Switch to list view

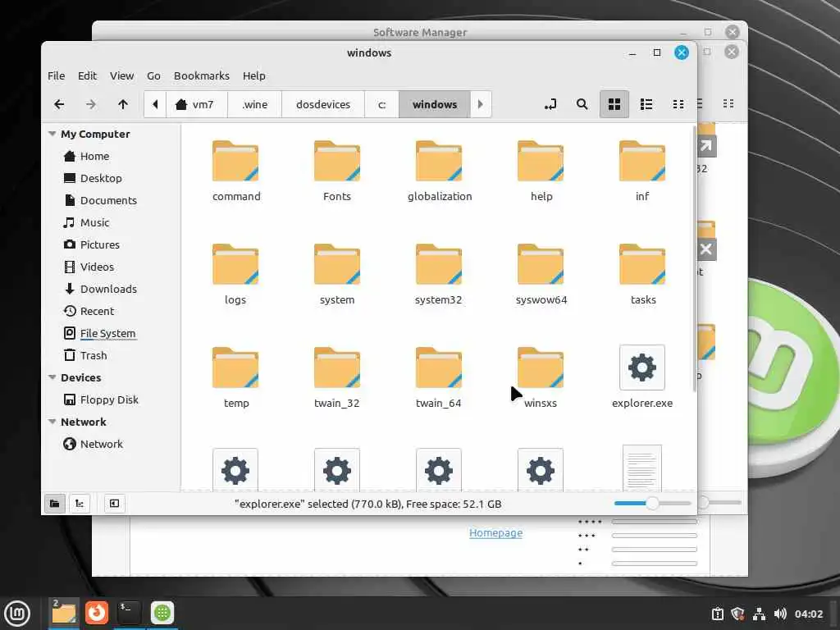pos(646,104)
